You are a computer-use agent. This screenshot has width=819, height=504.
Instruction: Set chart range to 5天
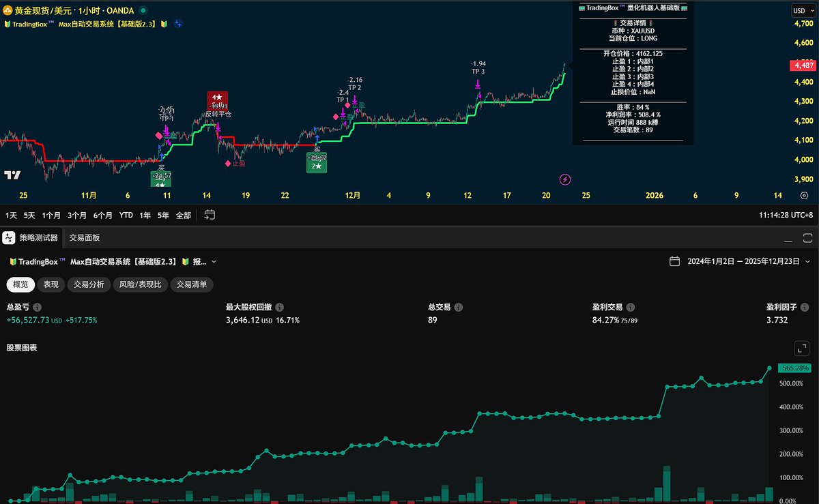29,215
